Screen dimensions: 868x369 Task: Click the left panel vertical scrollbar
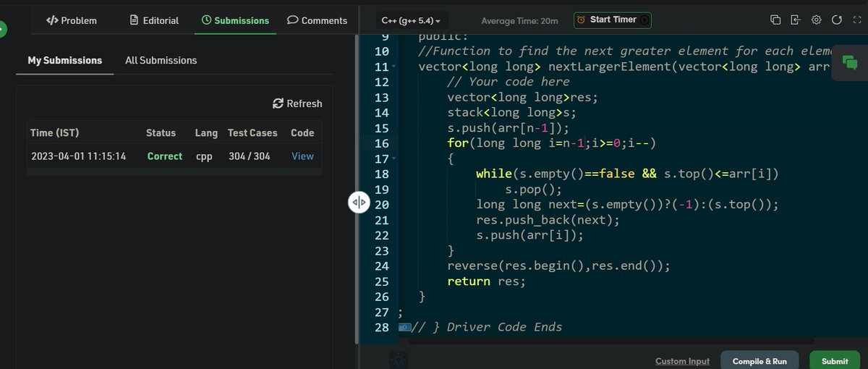[x=355, y=188]
